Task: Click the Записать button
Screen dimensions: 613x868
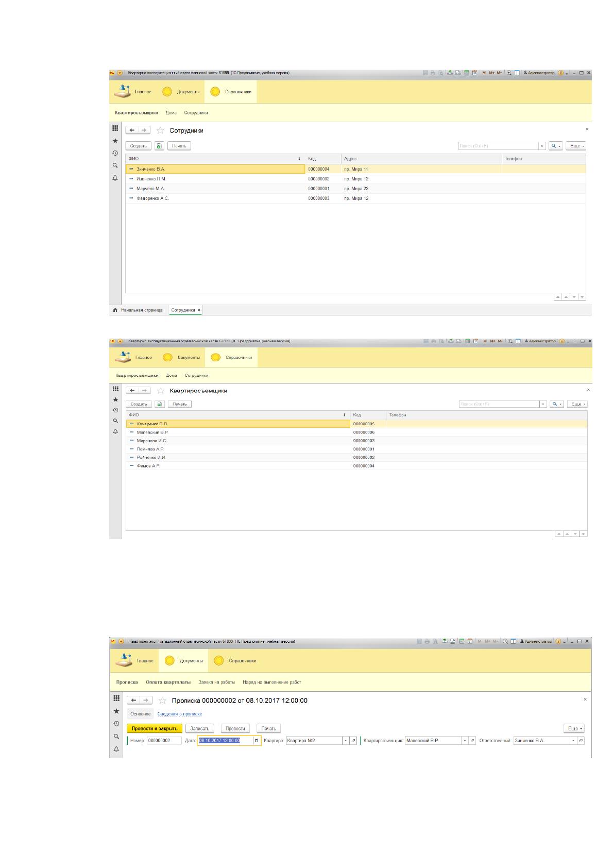Action: pyautogui.click(x=200, y=728)
